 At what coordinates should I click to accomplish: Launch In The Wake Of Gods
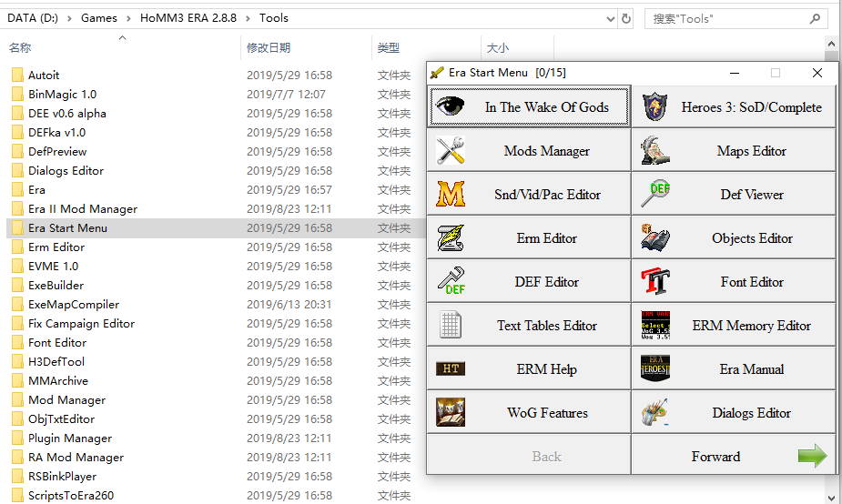coord(529,106)
